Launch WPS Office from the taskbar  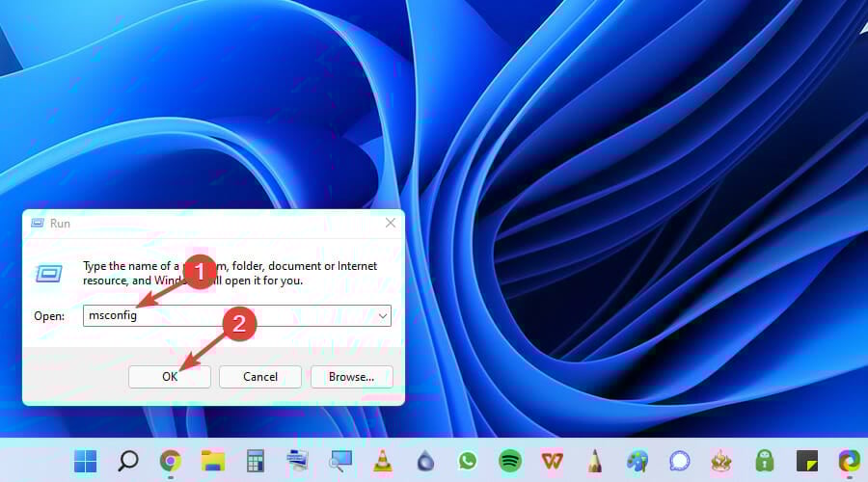click(553, 461)
